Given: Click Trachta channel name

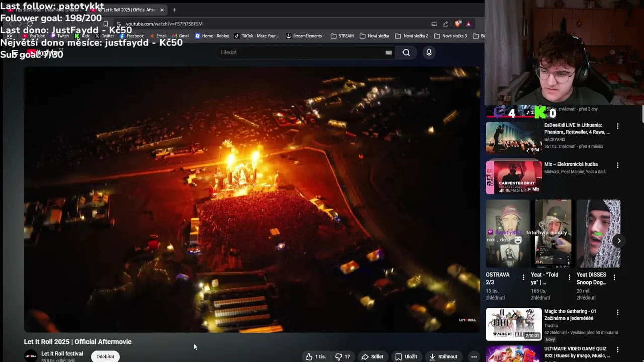Looking at the screenshot, I should pos(551,326).
